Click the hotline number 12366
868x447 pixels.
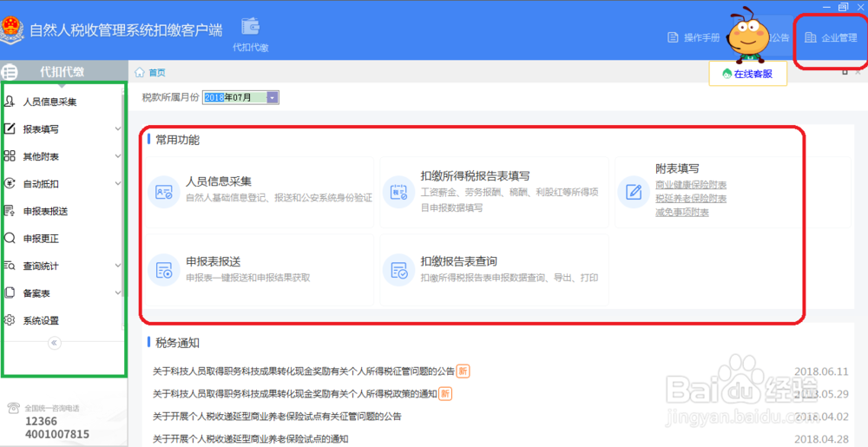[41, 422]
